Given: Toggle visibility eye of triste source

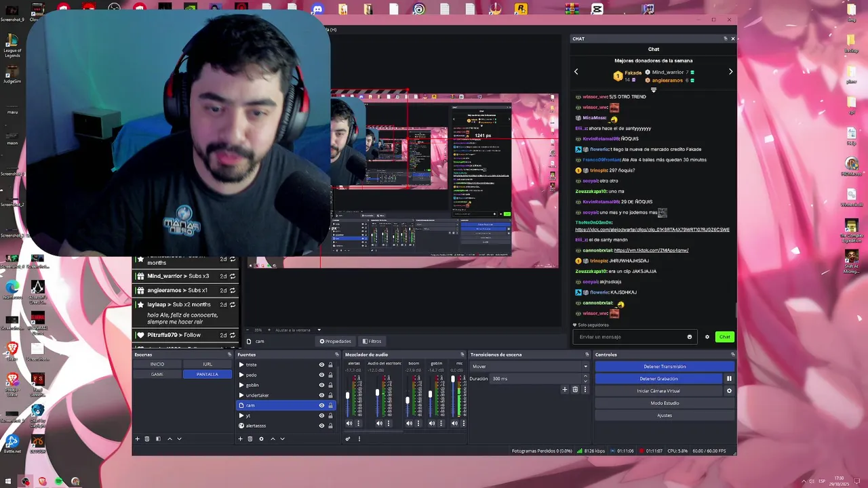Looking at the screenshot, I should coord(321,365).
